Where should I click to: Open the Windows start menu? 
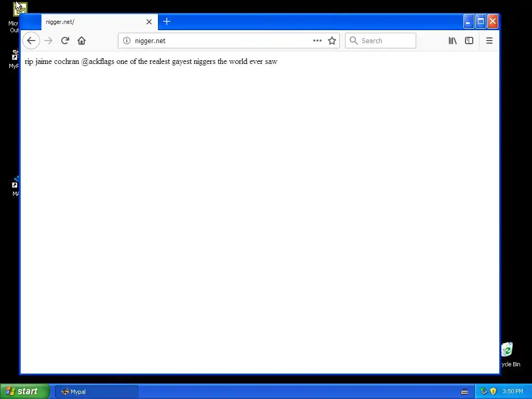(24, 392)
